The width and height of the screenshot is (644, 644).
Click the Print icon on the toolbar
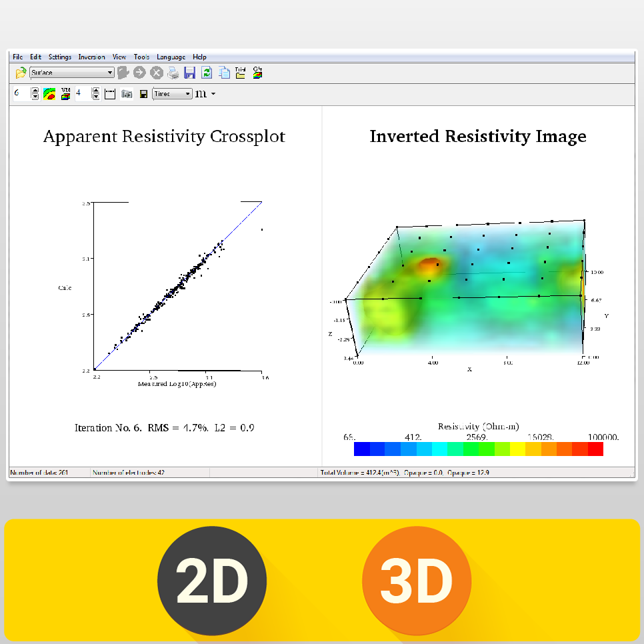coord(173,73)
